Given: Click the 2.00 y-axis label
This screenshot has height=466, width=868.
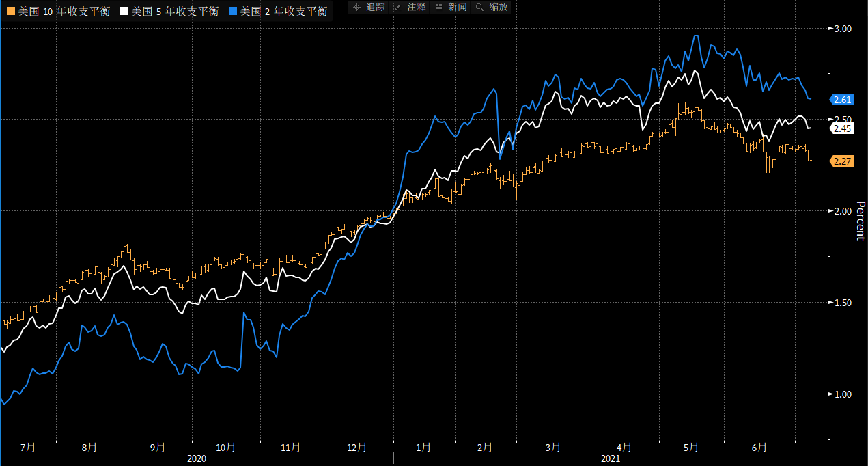Looking at the screenshot, I should (843, 211).
